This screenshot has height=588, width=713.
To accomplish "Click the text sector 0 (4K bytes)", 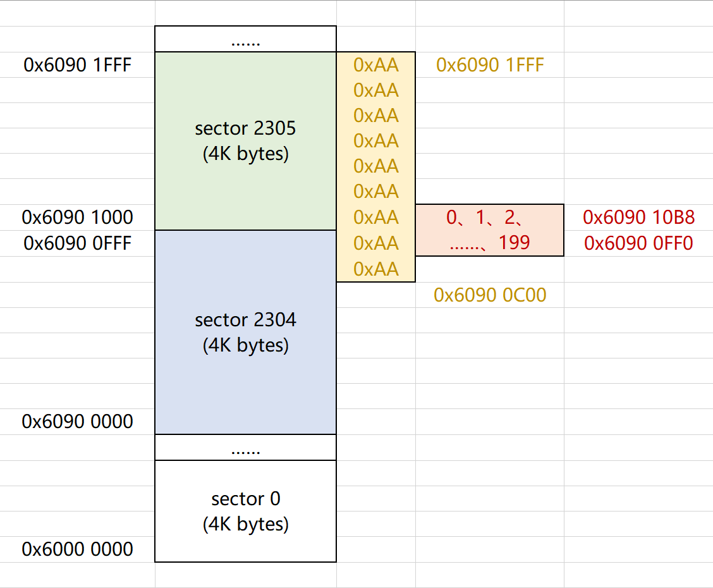I will click(245, 511).
